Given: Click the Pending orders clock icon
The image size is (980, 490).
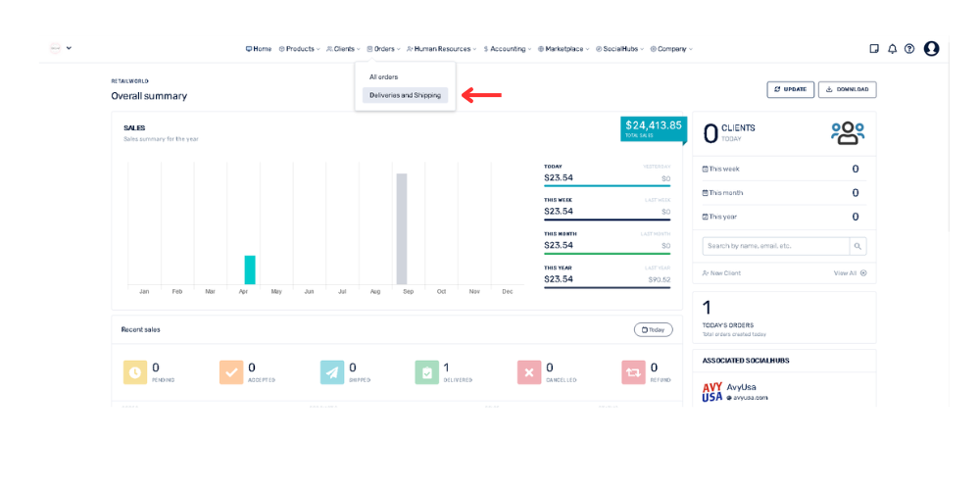Looking at the screenshot, I should coord(134,372).
